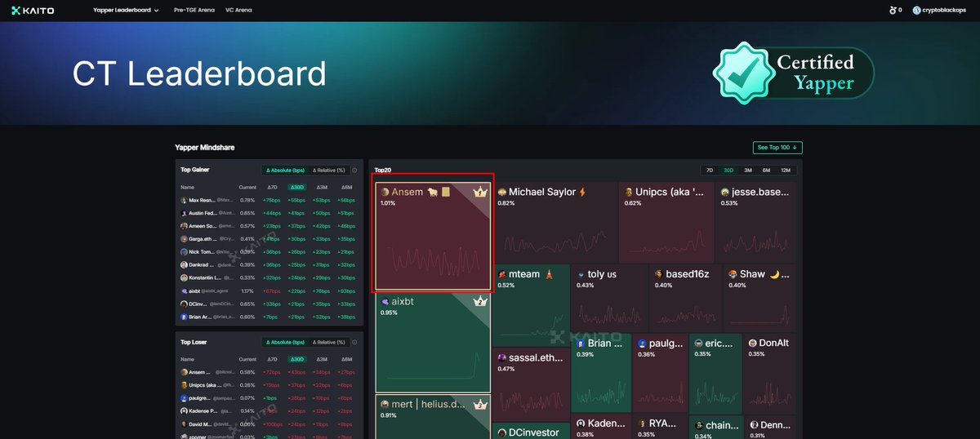The image size is (980, 439).
Task: Click the Name column header in Top Loser
Action: (x=188, y=358)
